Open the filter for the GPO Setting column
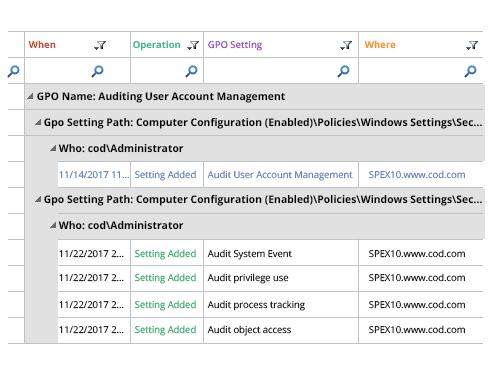 click(x=346, y=45)
